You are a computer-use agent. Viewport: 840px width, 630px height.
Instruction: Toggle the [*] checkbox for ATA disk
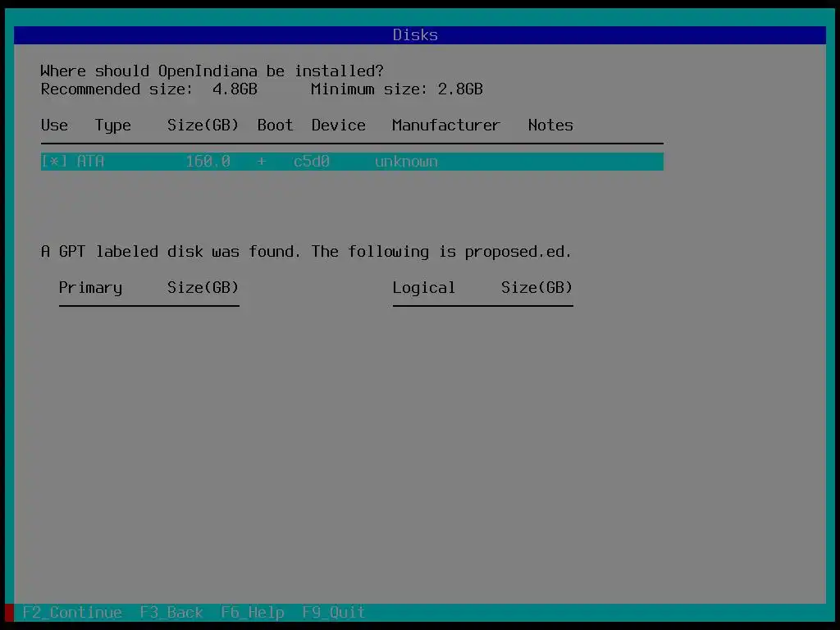pos(54,162)
